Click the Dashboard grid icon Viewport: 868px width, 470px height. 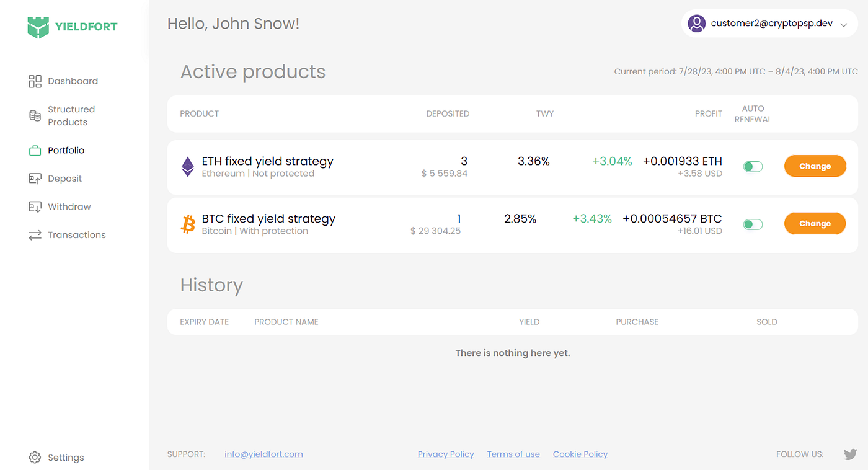[x=35, y=81]
